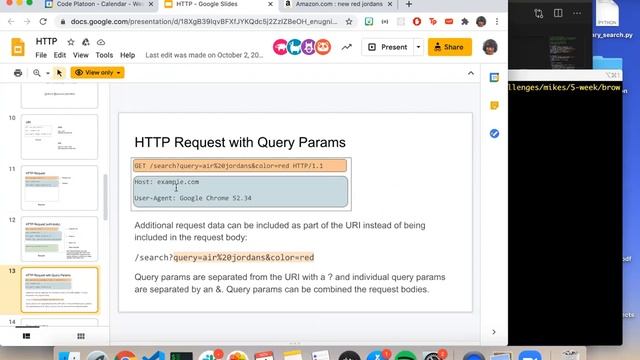This screenshot has width=640, height=360.
Task: Open the Google account avatar in Slides
Action: (490, 47)
